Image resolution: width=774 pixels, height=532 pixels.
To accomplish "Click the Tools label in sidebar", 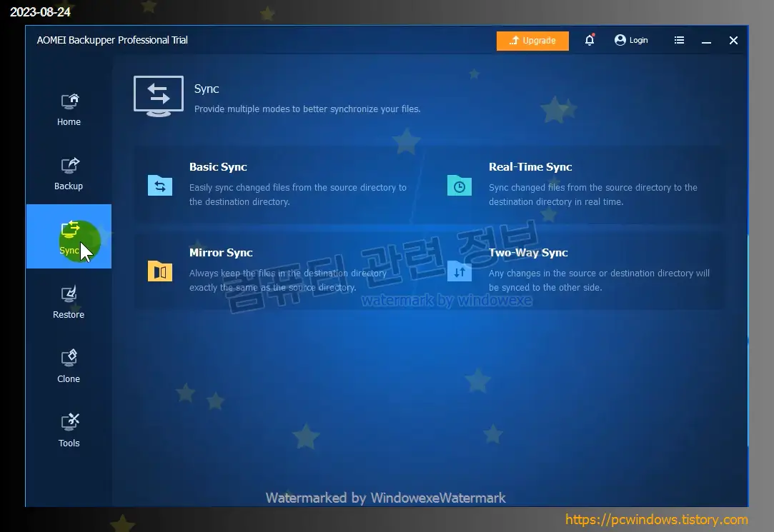I will [69, 443].
